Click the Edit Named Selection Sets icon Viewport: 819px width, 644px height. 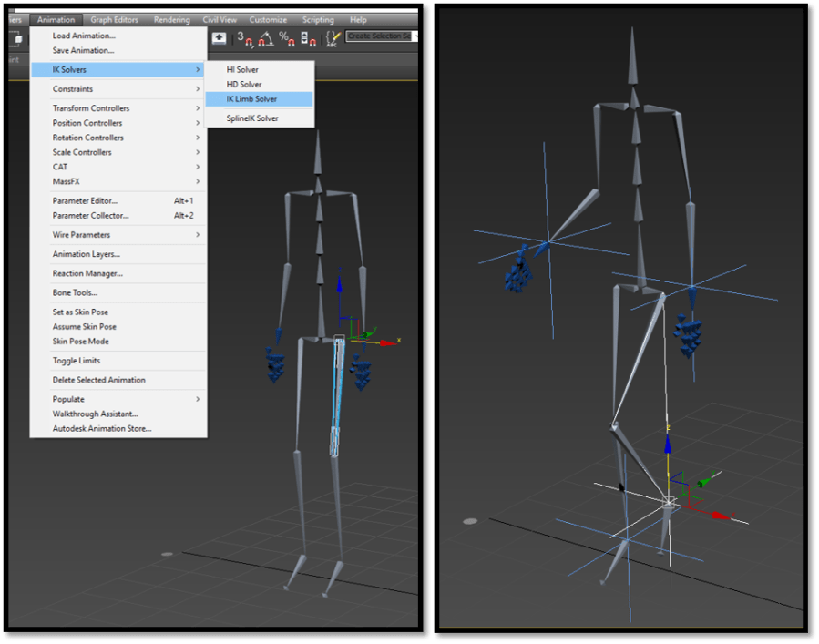coord(331,38)
